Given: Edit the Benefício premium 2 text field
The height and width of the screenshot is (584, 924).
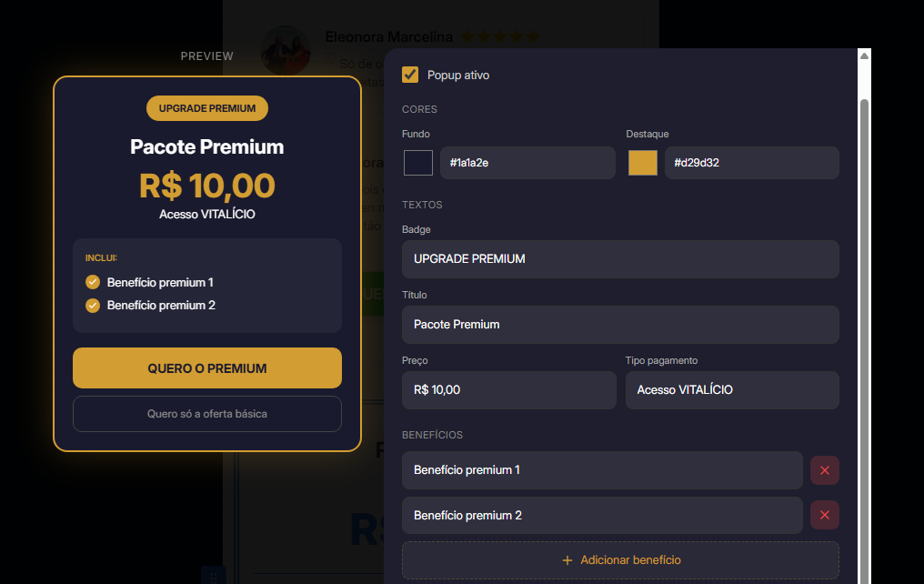Looking at the screenshot, I should tap(602, 515).
